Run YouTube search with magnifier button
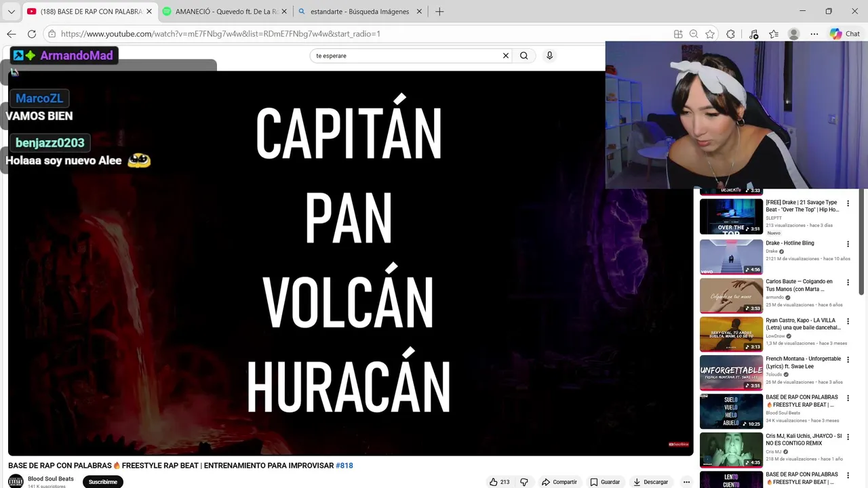Viewport: 868px width, 488px height. click(524, 56)
